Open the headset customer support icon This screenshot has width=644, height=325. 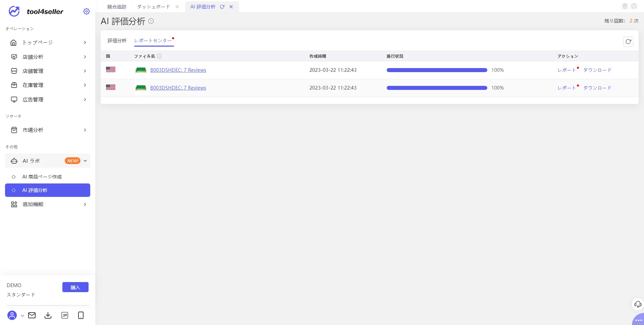[638, 304]
